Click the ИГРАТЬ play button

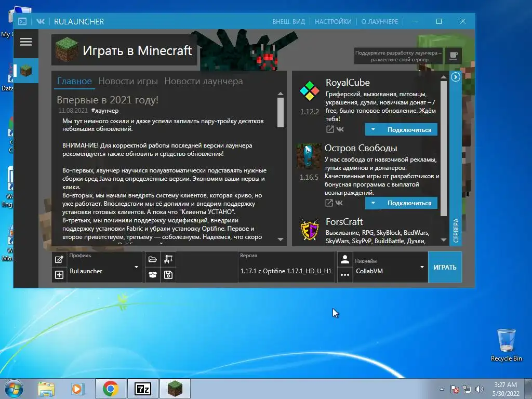(x=445, y=267)
